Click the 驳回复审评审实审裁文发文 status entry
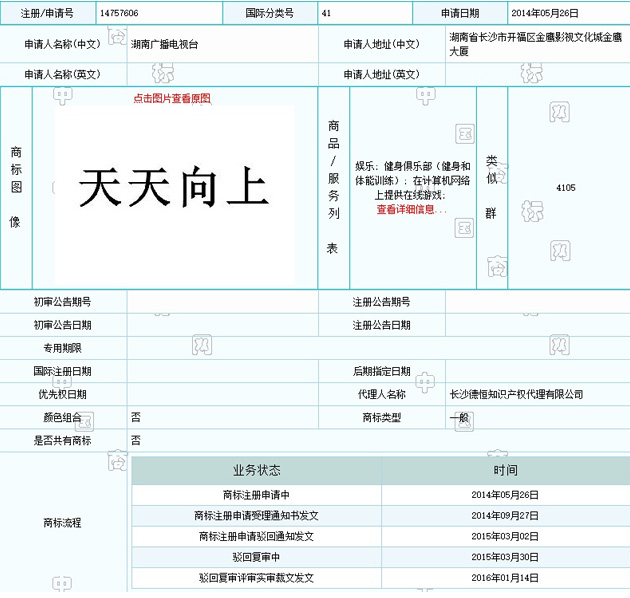This screenshot has height=598, width=630. click(256, 578)
